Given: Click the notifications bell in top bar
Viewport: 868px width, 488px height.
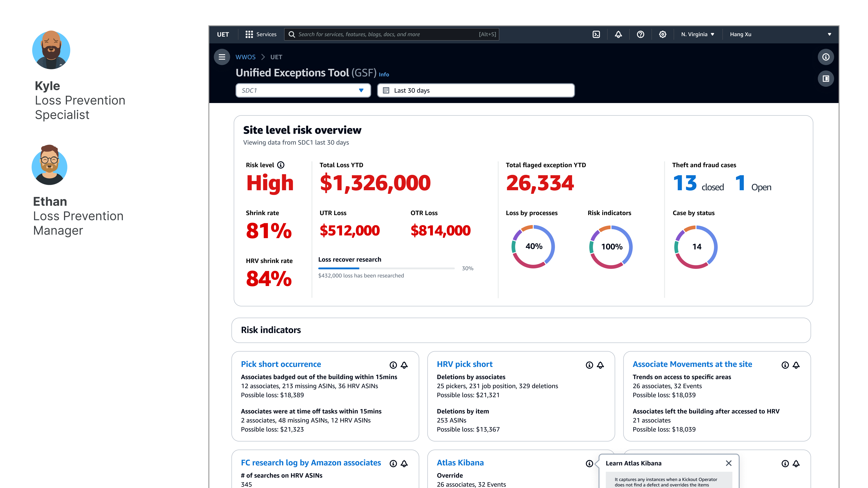Looking at the screenshot, I should 618,34.
